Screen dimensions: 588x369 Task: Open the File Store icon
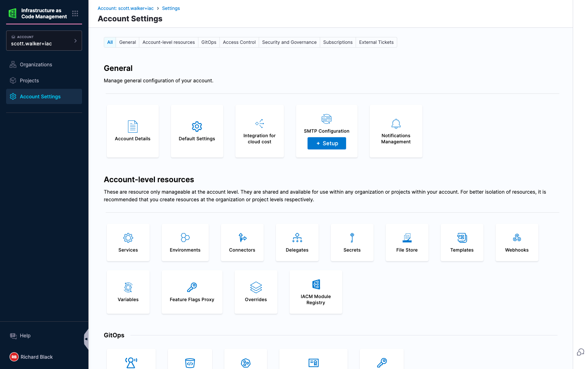tap(407, 238)
